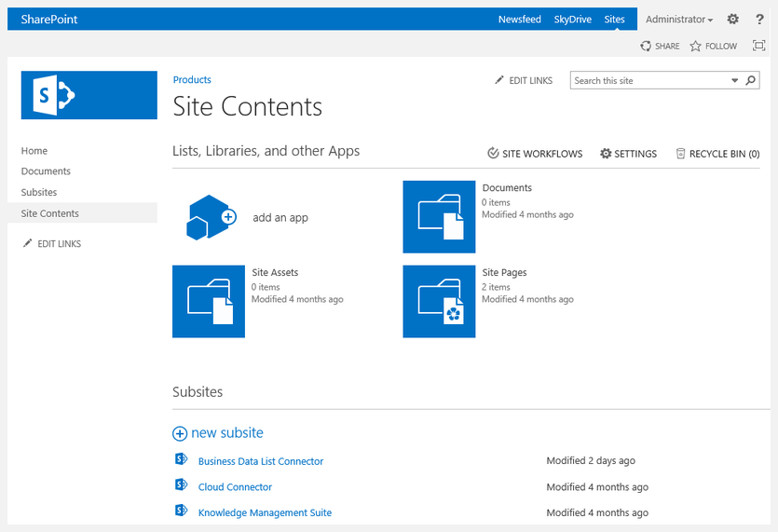The width and height of the screenshot is (778, 532).
Task: Open the search scope dropdown arrow
Action: coord(734,80)
